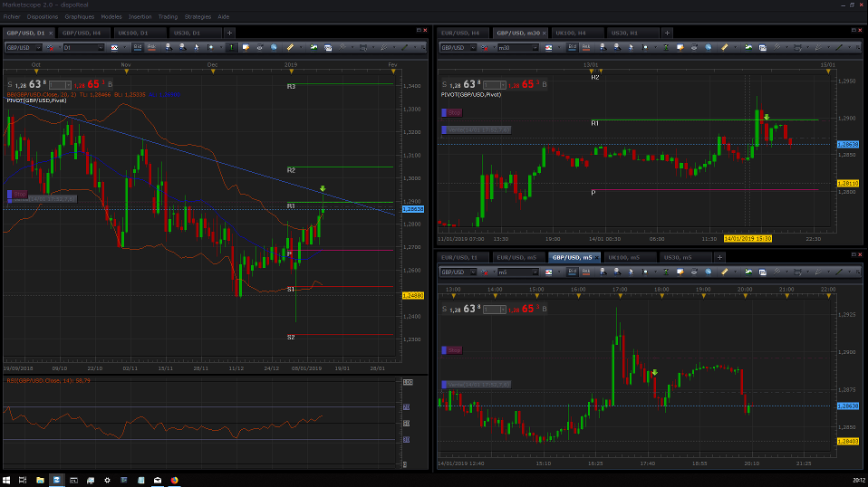Toggle Ask price display in m30 chart toolbar

tap(586, 48)
